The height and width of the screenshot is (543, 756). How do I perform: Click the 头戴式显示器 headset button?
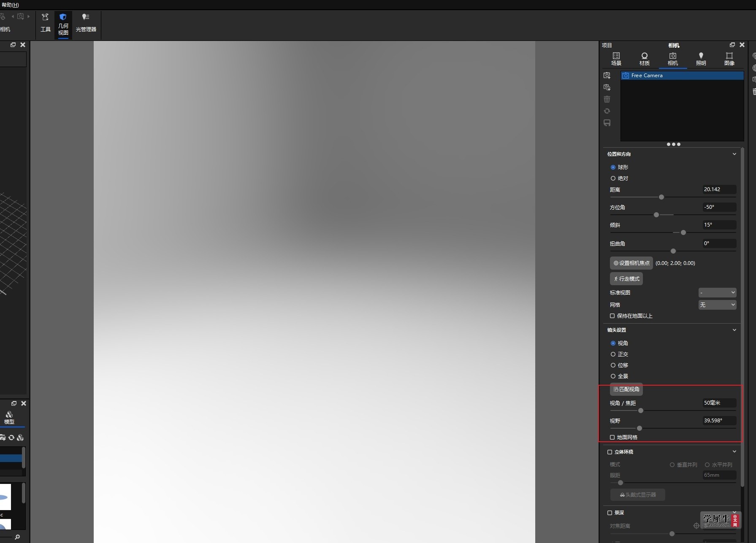pos(638,495)
